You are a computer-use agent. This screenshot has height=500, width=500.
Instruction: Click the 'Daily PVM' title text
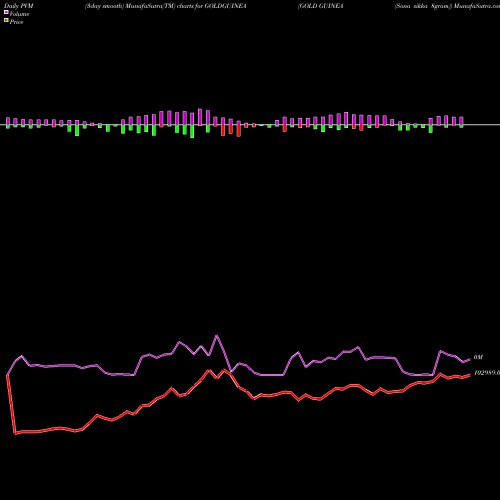click(19, 6)
